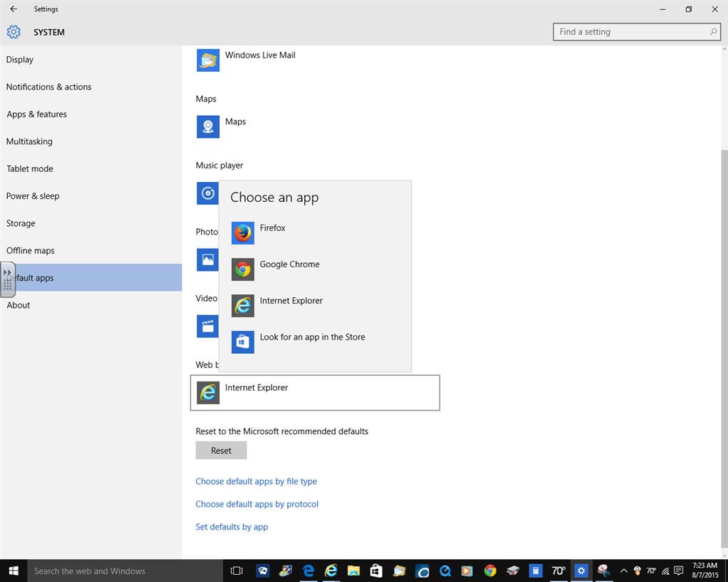Click the Reset button

coord(221,451)
